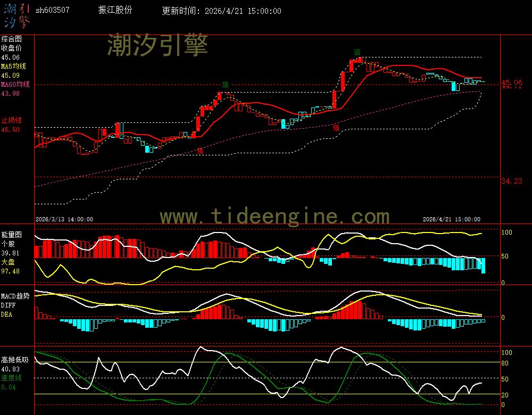This screenshot has width=532, height=415.
Task: Click the yellow DEA legend label
Action: (6, 314)
